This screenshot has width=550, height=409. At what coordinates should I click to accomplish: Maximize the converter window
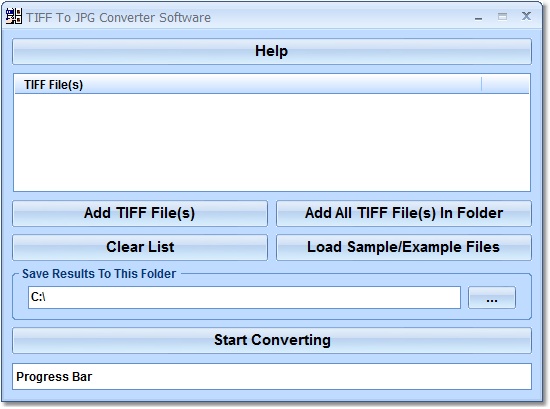point(502,16)
